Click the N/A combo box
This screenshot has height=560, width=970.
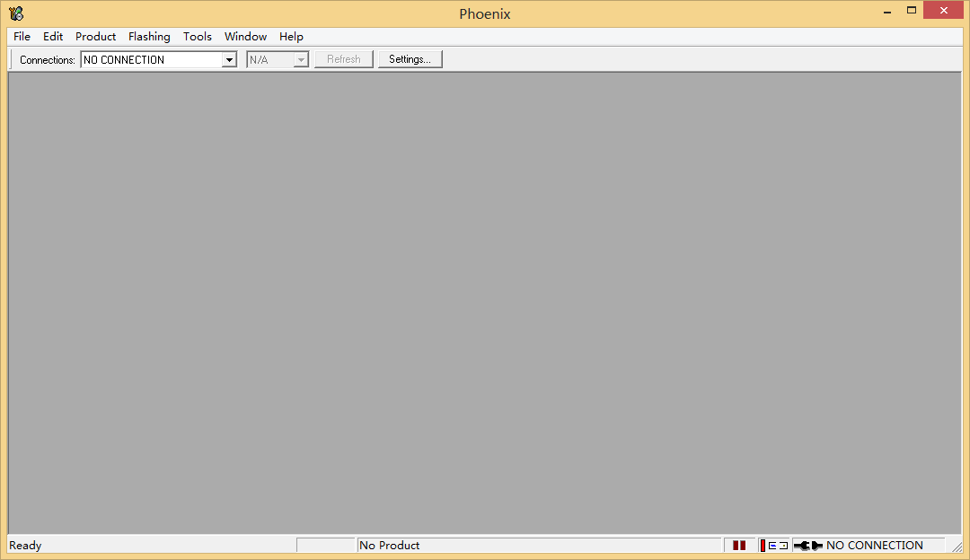(278, 59)
